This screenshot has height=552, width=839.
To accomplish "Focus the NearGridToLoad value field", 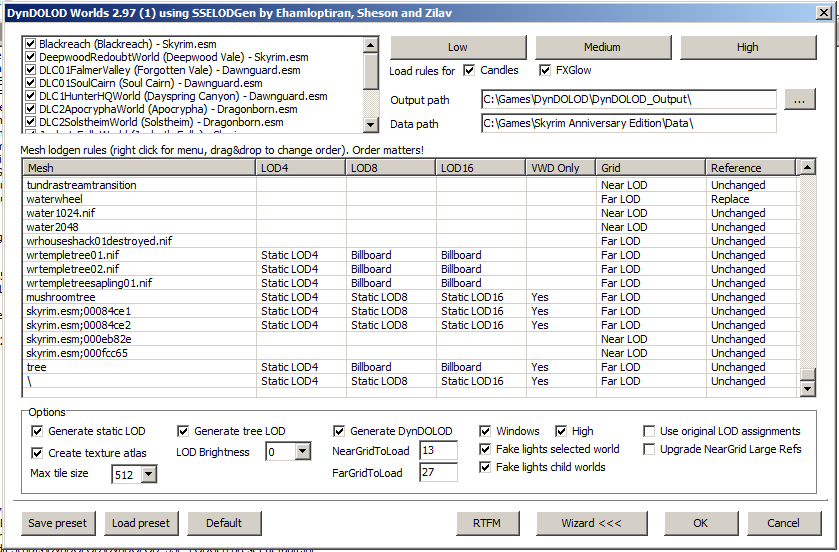I will coord(438,450).
